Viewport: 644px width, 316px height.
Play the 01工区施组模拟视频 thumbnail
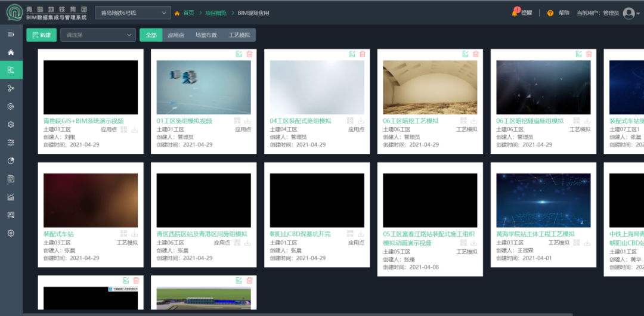[x=204, y=87]
